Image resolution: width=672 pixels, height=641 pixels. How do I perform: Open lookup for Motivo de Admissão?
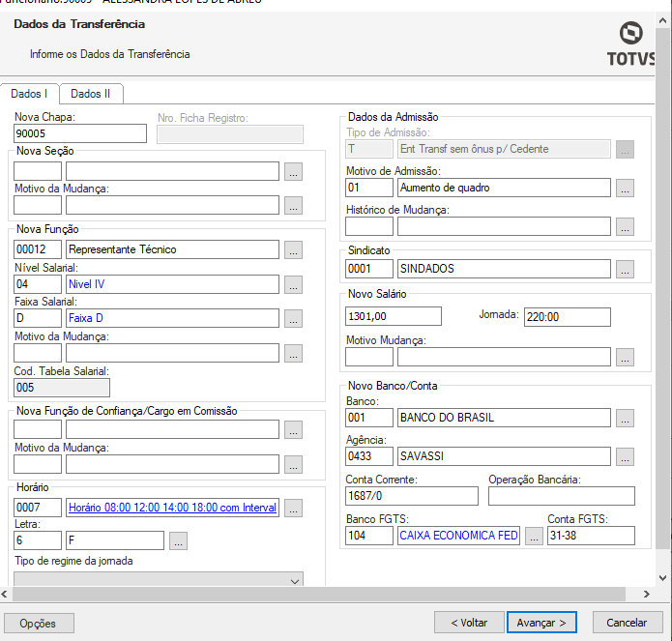(x=625, y=189)
